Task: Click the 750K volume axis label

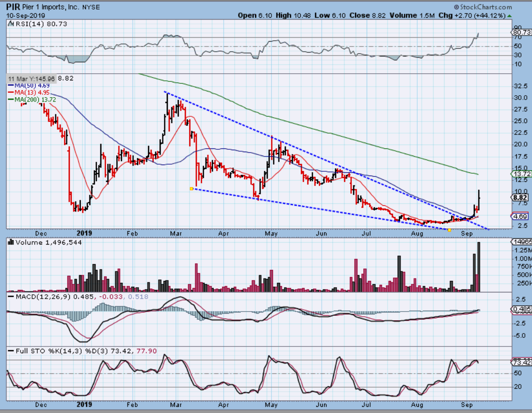Action: coord(524,267)
